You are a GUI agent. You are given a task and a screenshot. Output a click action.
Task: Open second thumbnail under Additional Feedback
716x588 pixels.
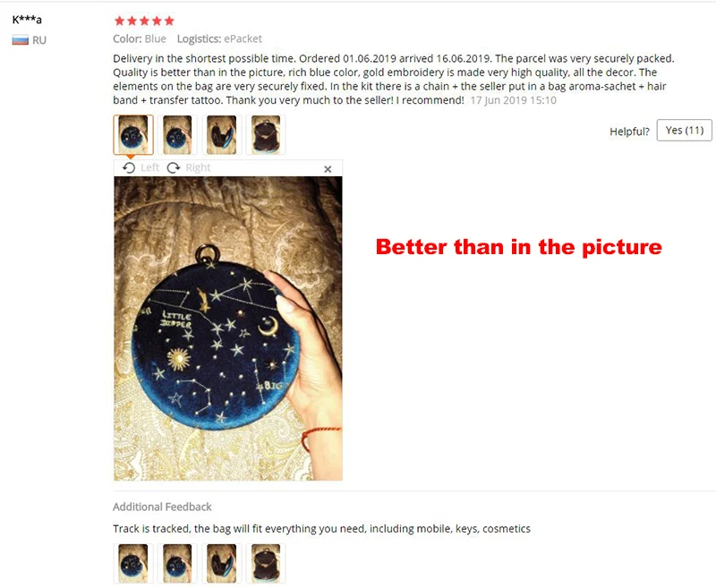pyautogui.click(x=177, y=563)
